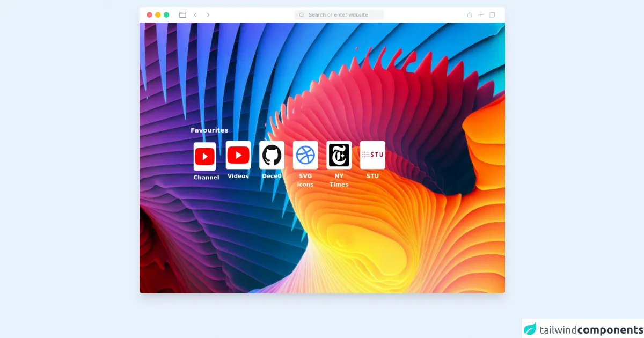The image size is (644, 338).
Task: Go forward with the right chevron
Action: (208, 15)
